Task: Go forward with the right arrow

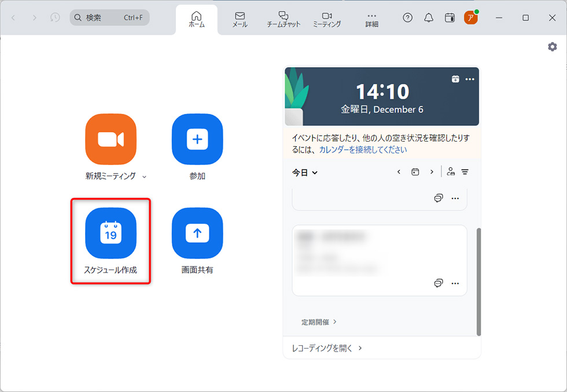Action: [34, 18]
